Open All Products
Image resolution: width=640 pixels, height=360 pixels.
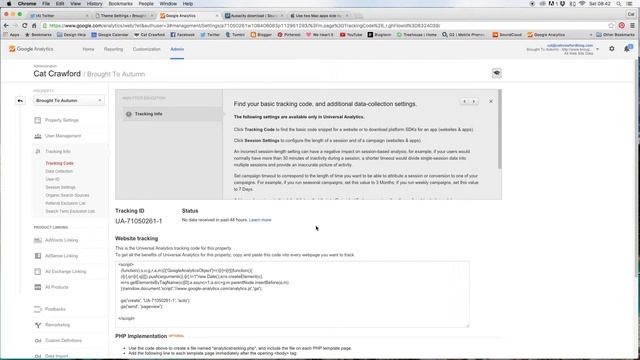[x=57, y=287]
